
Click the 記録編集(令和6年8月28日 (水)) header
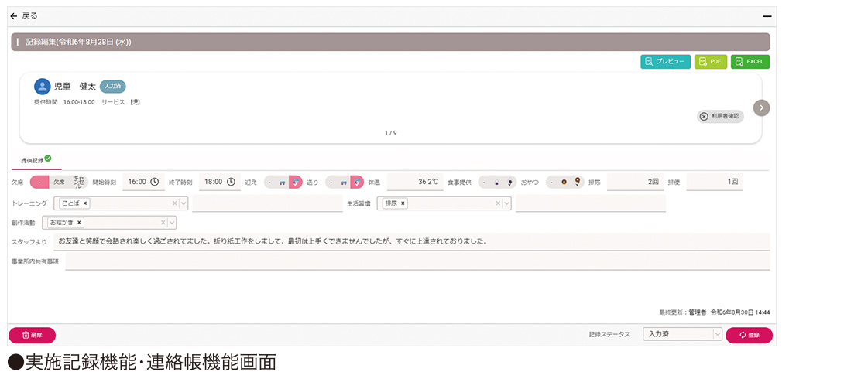[390, 42]
